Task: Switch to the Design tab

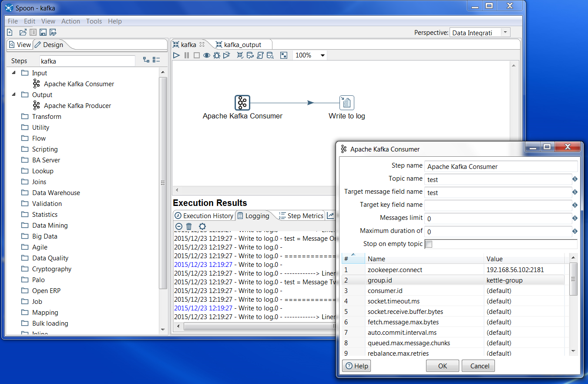Action: (49, 44)
